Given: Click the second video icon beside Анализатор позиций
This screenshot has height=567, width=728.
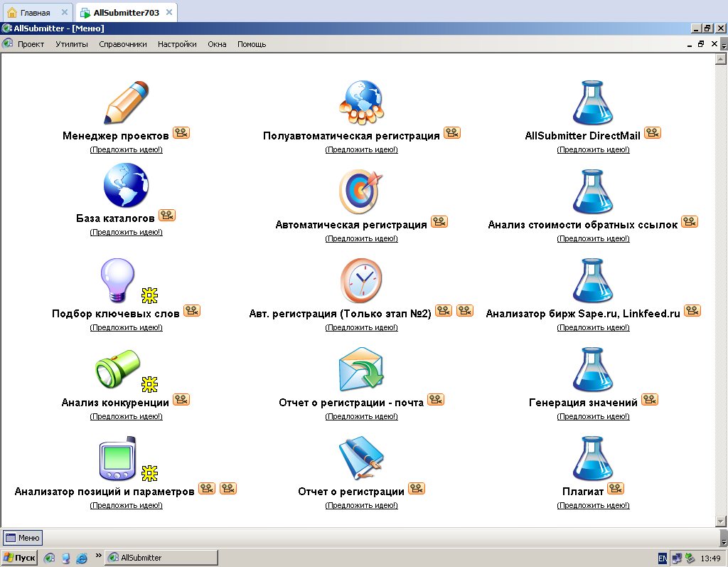Looking at the screenshot, I should tap(228, 489).
